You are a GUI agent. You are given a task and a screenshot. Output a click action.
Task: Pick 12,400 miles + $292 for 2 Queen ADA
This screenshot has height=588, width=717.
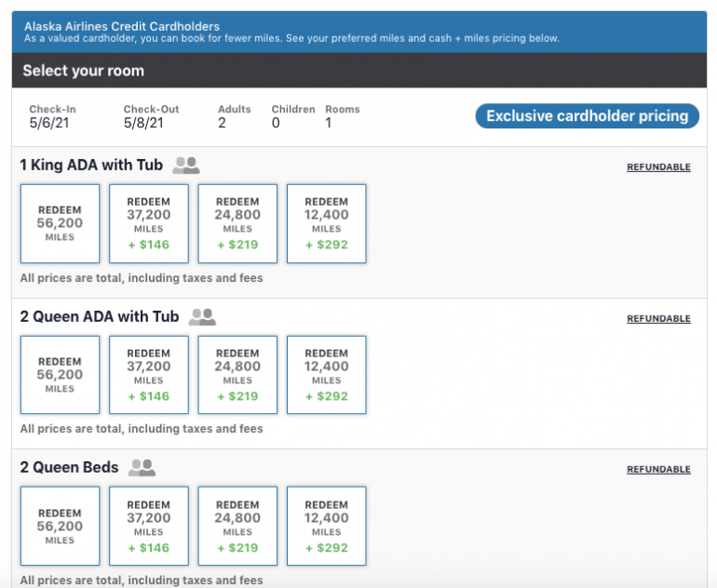tap(327, 375)
